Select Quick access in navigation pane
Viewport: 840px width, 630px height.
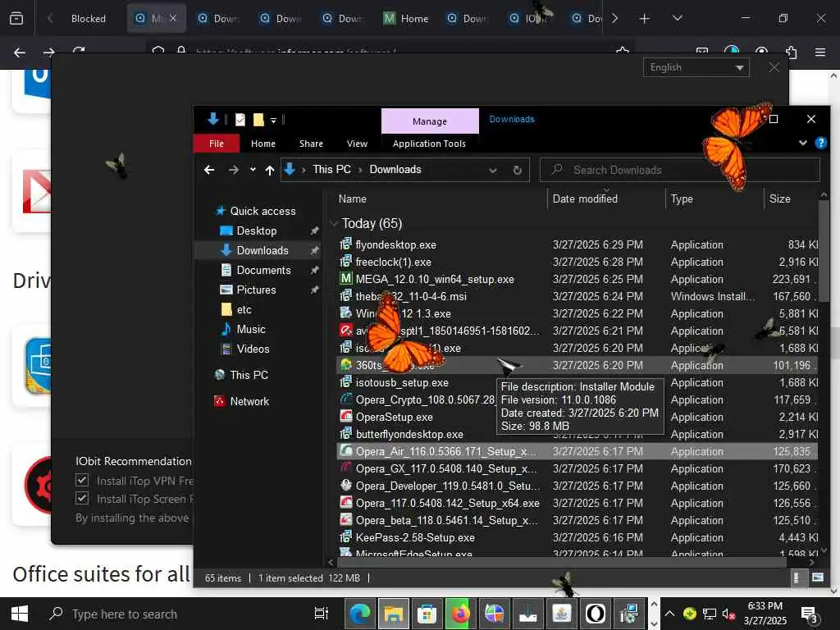pos(262,211)
